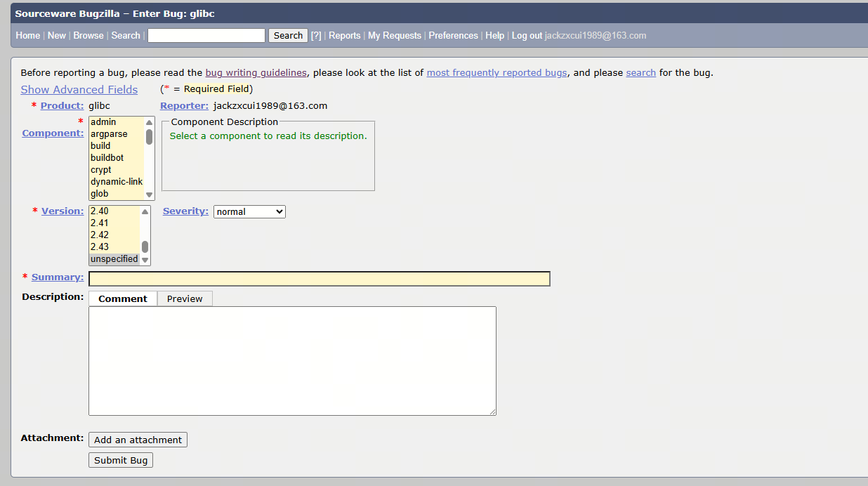Select the admin component
Viewport: 868px width, 486px height.
click(x=117, y=122)
